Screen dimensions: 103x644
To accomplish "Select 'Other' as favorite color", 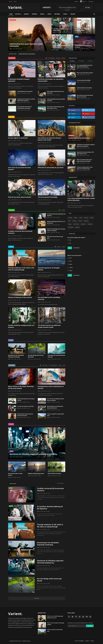I will 68,271.
